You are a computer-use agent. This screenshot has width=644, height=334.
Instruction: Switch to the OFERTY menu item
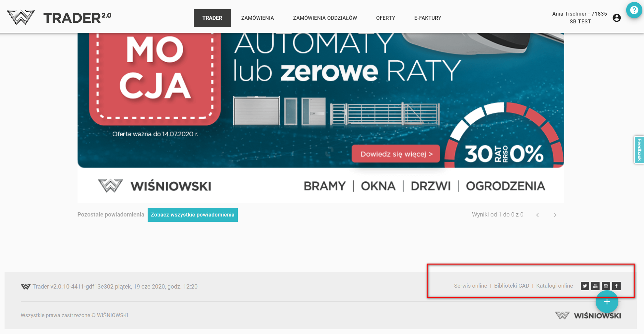(x=385, y=18)
